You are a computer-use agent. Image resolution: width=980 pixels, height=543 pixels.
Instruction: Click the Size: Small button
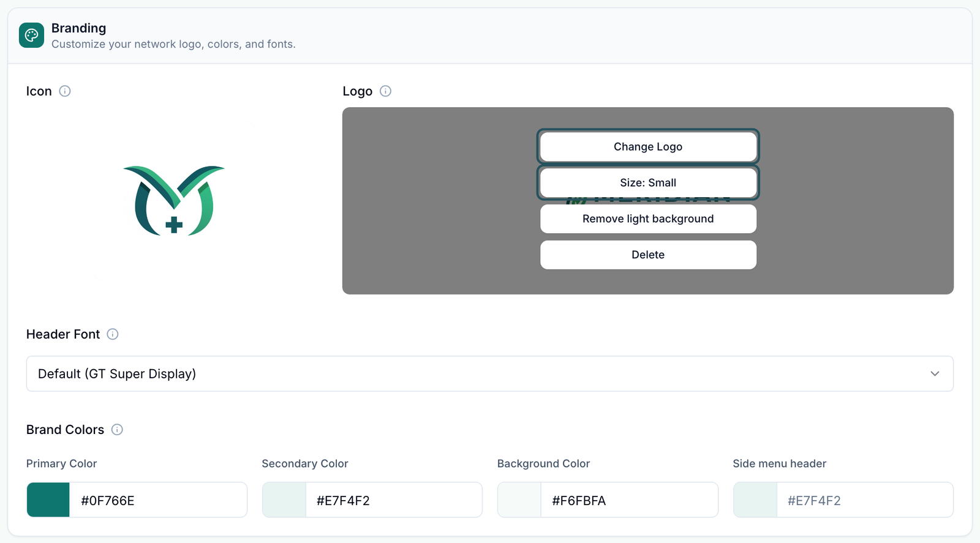pos(648,183)
